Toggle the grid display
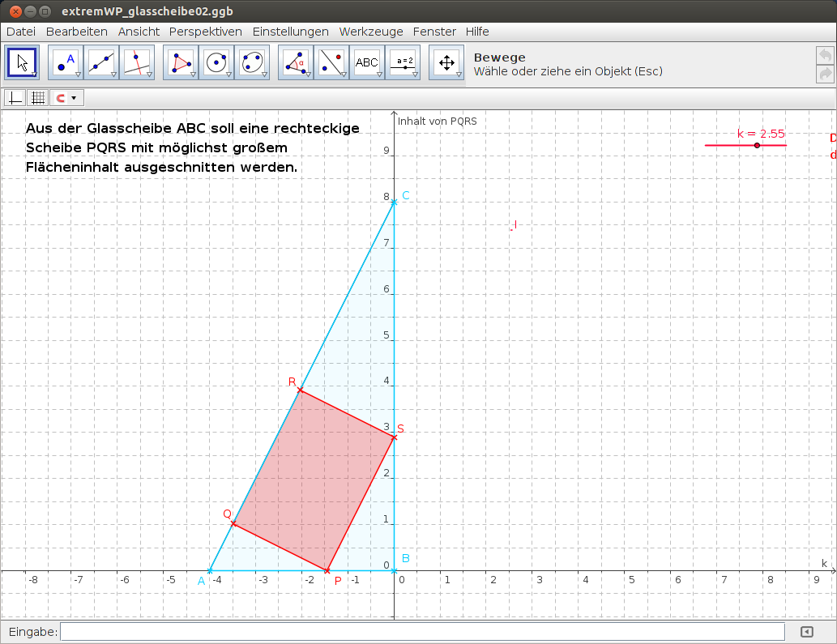The height and width of the screenshot is (644, 837). click(x=37, y=97)
